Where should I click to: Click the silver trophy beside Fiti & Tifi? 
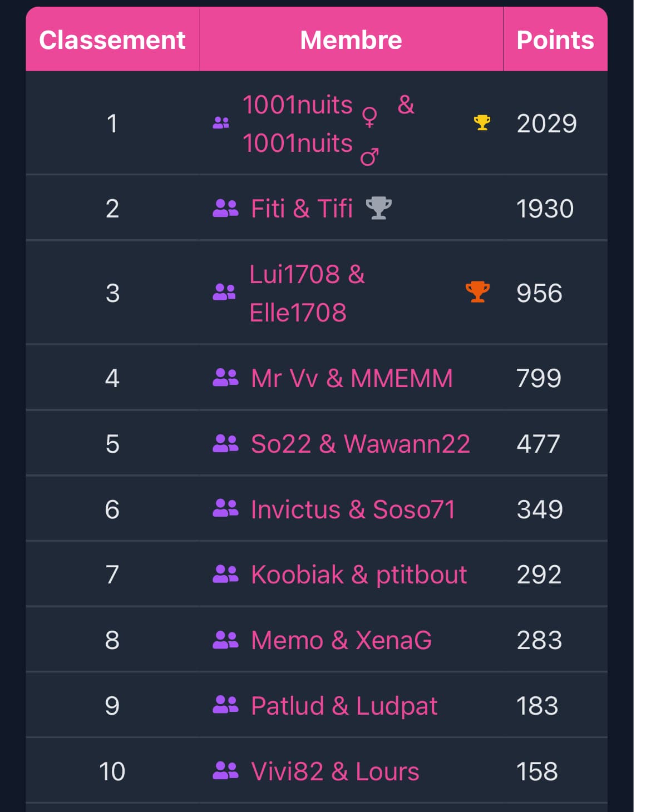click(378, 208)
